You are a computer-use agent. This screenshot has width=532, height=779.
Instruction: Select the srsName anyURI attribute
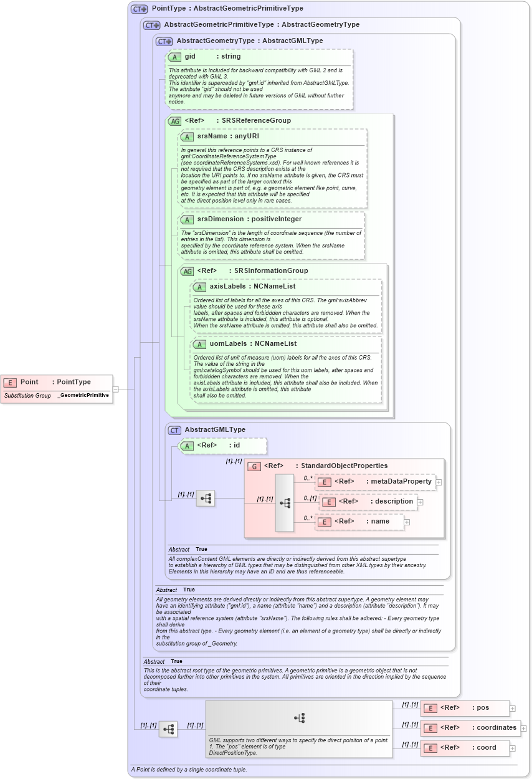click(x=187, y=136)
